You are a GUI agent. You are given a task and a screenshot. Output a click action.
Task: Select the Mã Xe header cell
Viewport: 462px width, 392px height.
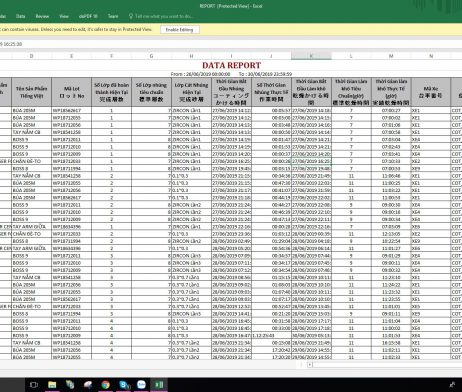(431, 92)
